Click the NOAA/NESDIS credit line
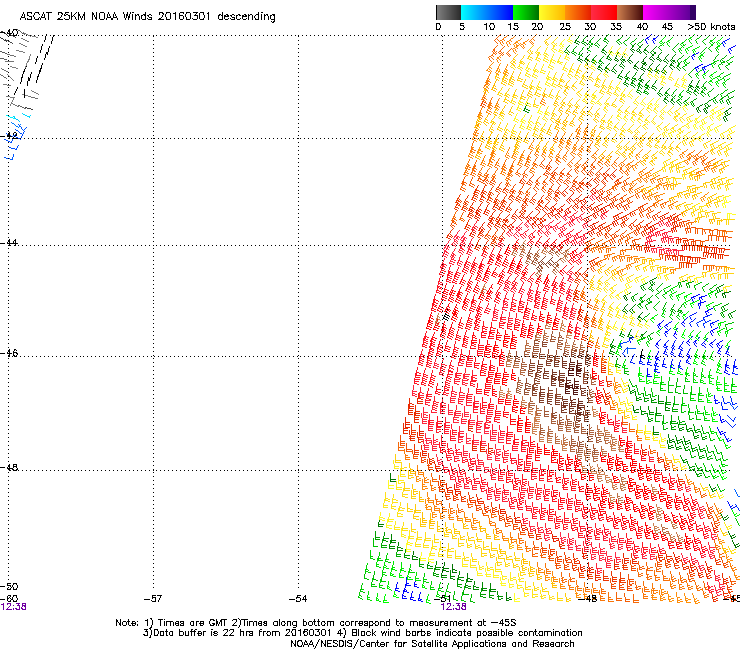 click(432, 644)
